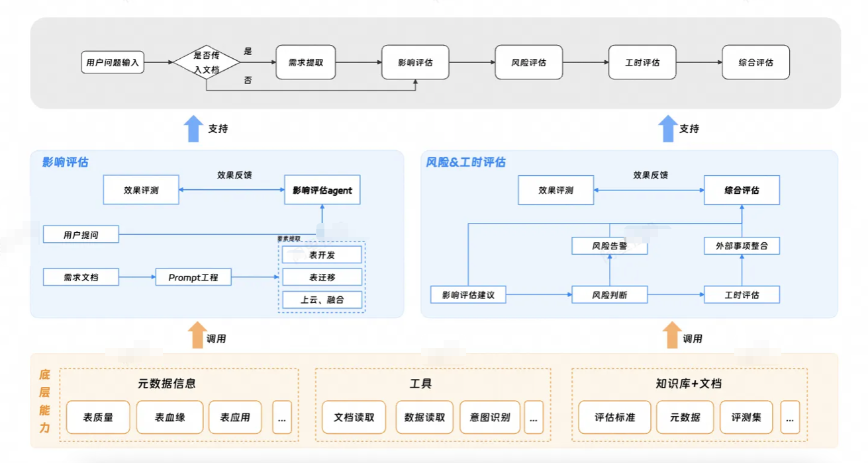
Task: Select the Prompt工程 box
Action: (x=193, y=277)
